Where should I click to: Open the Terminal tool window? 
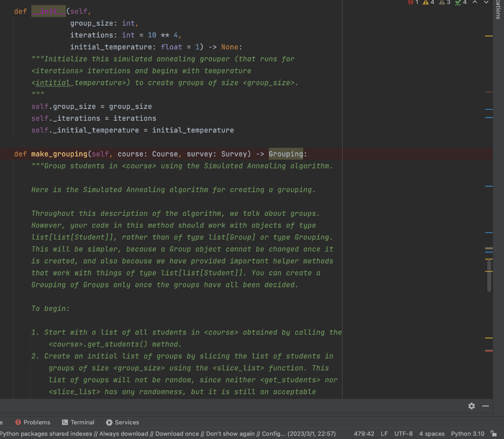78,422
